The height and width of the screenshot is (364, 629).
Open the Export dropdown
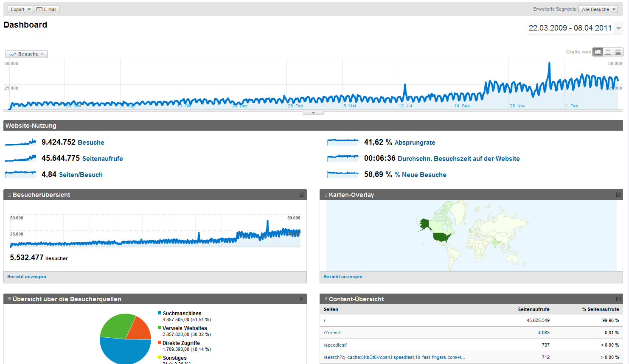[20, 9]
